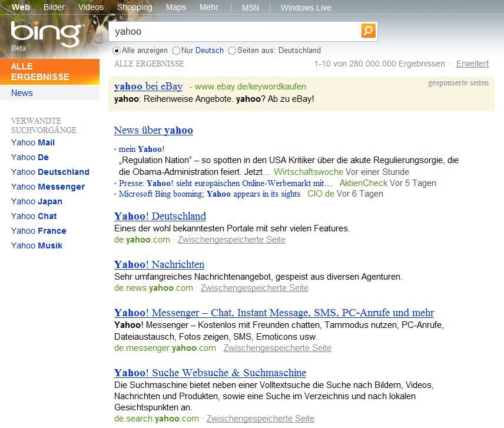
Task: Open the mein Yahoo! news item
Action: 141,149
